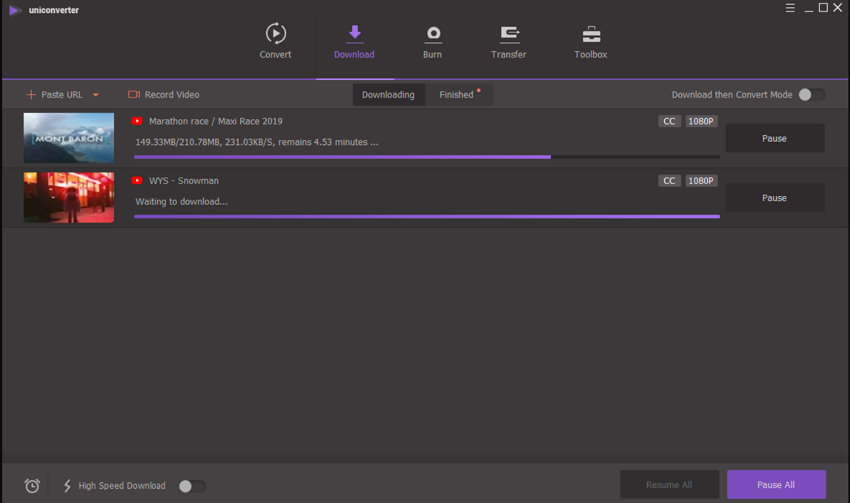
Task: Open the WYS - Snowman thumbnail
Action: point(69,197)
